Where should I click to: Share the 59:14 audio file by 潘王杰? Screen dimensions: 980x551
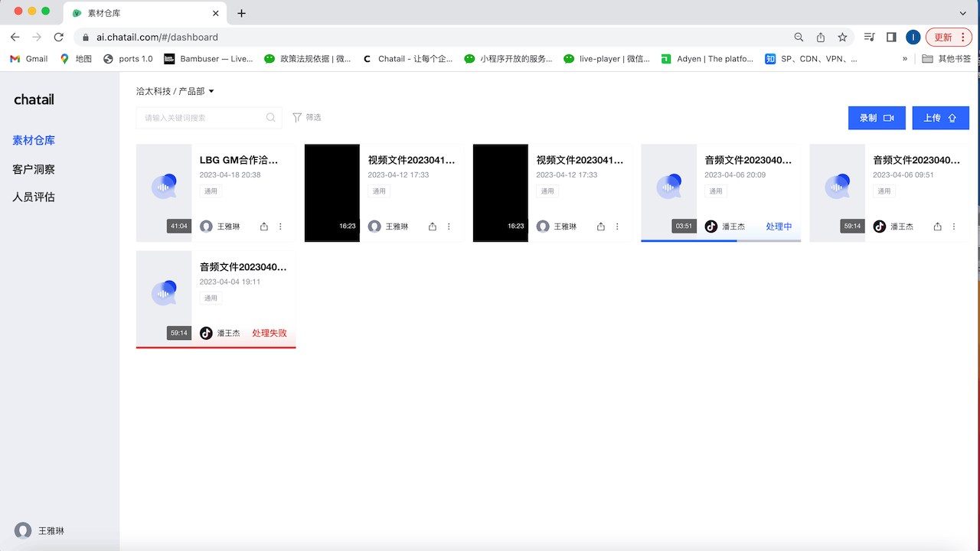(x=938, y=227)
